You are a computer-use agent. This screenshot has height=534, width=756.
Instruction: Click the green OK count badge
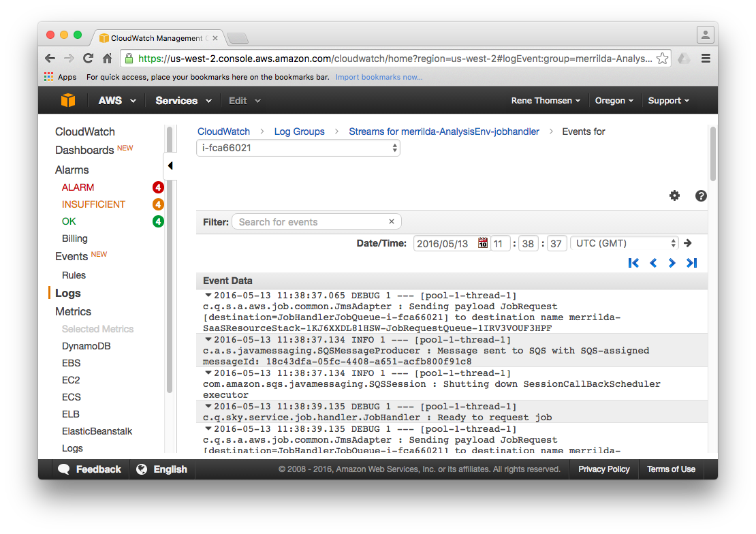158,221
